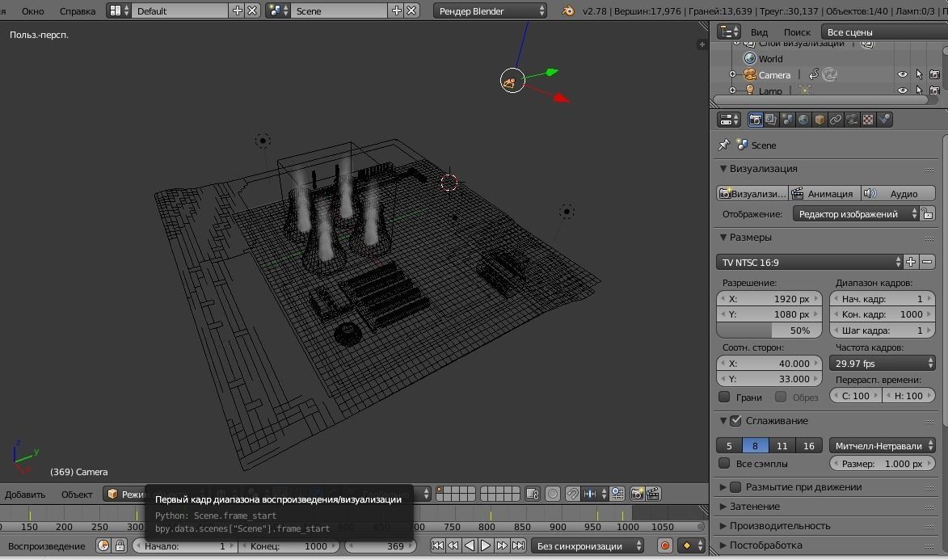The width and height of the screenshot is (948, 560).
Task: Open the Constraints properties tab (chain icon)
Action: tap(836, 120)
